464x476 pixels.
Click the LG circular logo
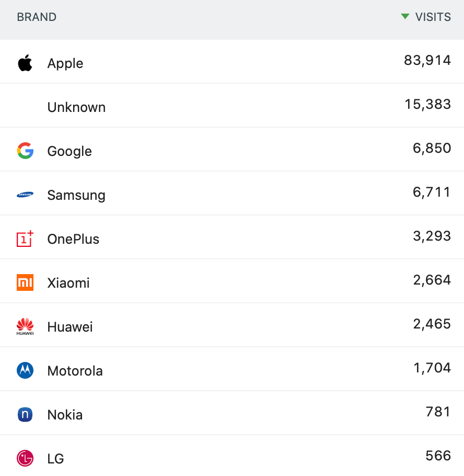point(25,458)
